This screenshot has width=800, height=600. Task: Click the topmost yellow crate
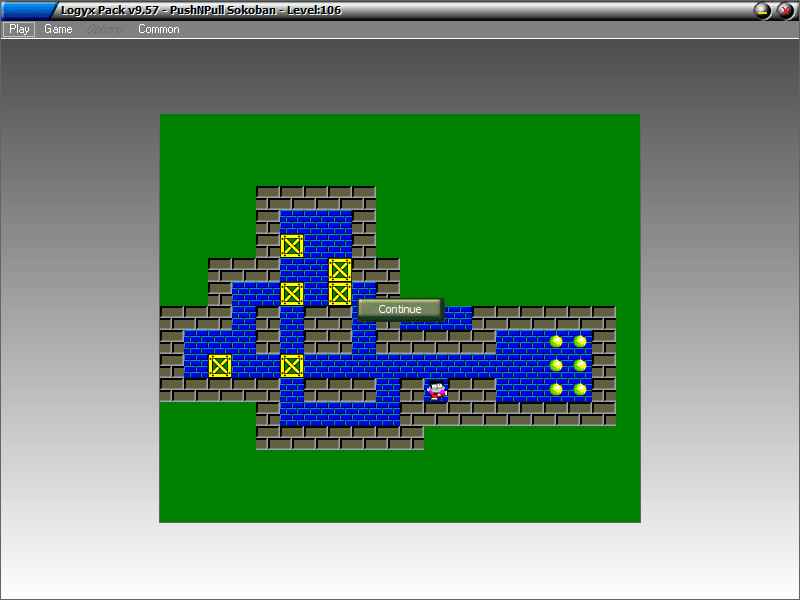tap(292, 246)
